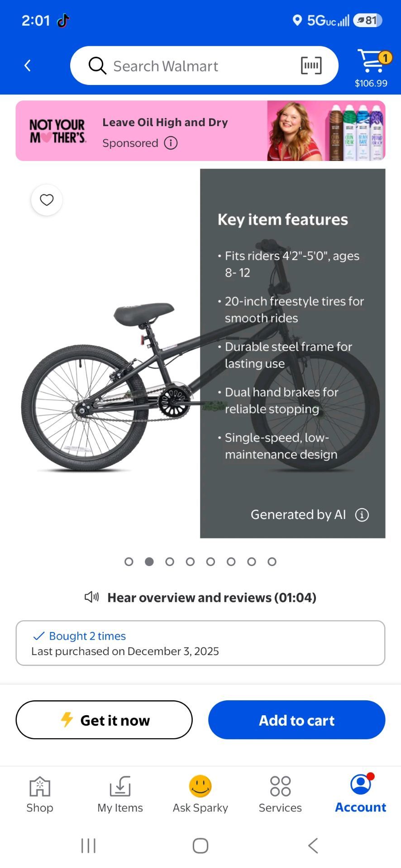401x868 pixels.
Task: Favorite the bike with heart icon
Action: click(x=47, y=200)
